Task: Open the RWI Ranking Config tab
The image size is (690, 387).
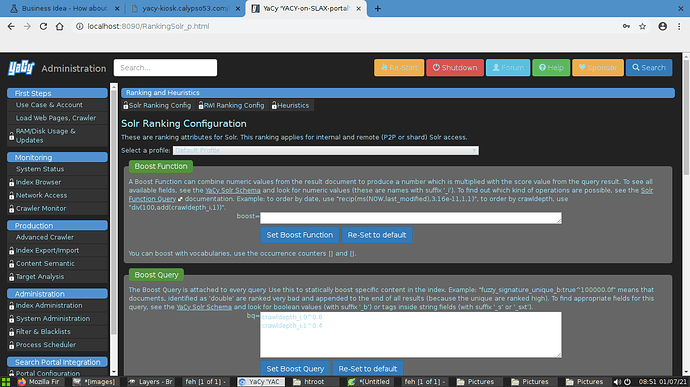Action: 231,106
